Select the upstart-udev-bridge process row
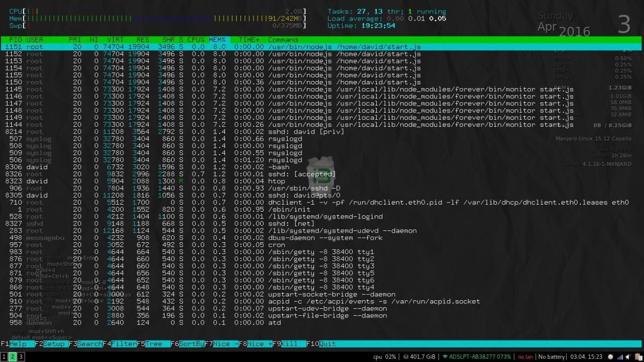This screenshot has width=644, height=362. [322, 308]
